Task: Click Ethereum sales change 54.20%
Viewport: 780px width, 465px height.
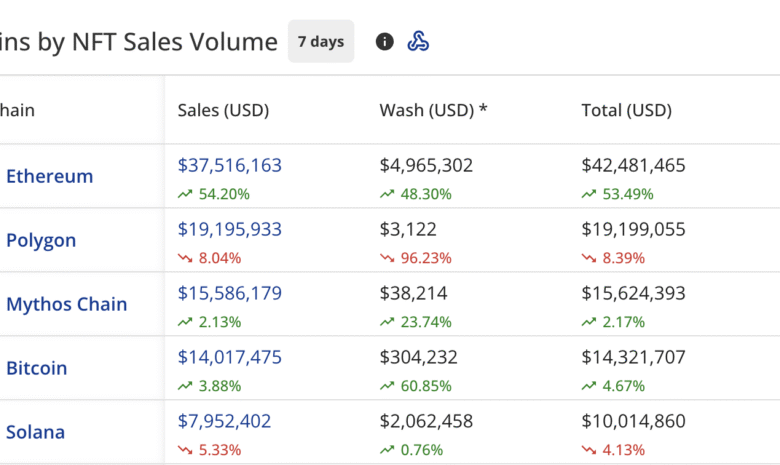Action: pos(214,194)
